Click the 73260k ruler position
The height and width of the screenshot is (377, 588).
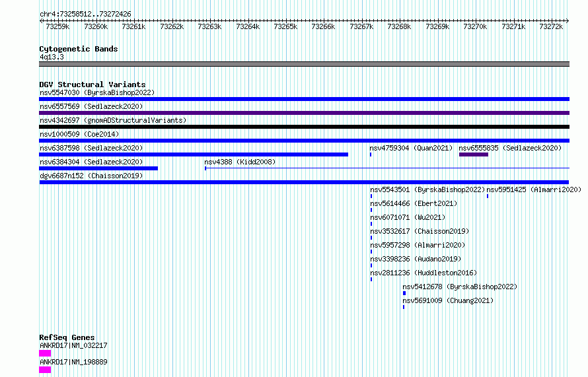tap(96, 26)
